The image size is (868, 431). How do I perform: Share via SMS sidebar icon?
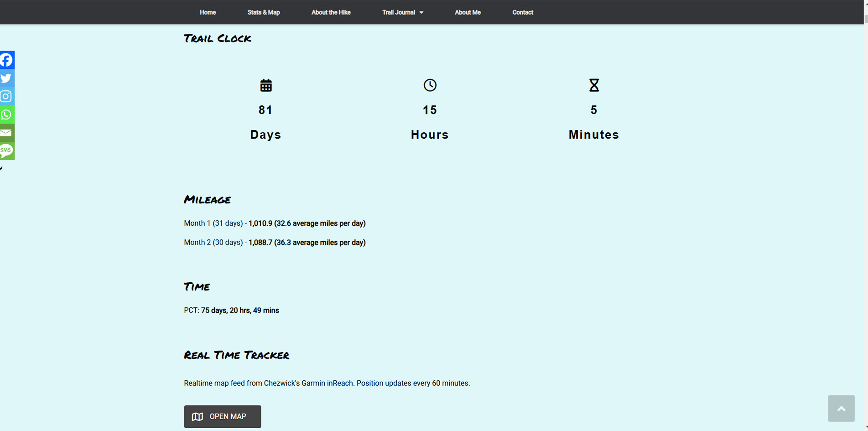[7, 151]
